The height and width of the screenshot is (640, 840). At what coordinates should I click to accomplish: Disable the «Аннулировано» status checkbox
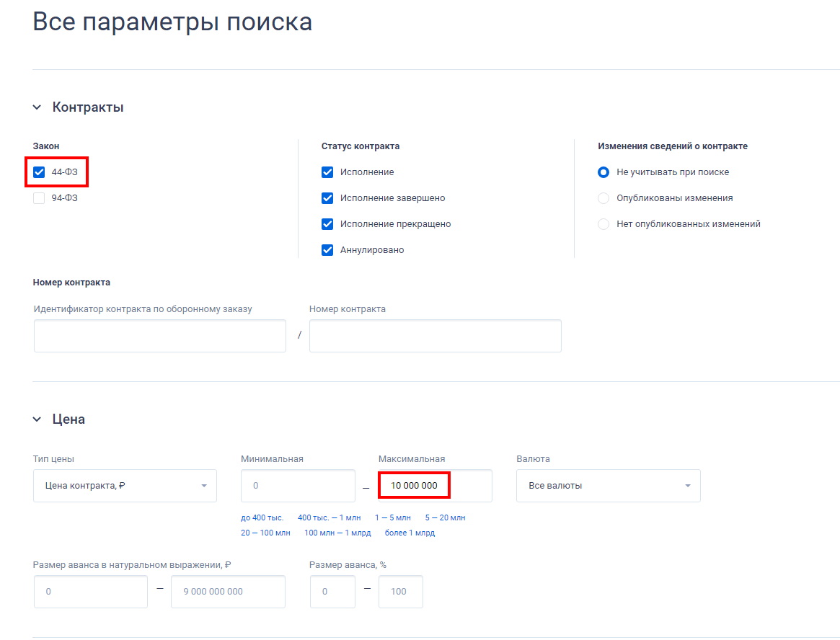coord(327,249)
